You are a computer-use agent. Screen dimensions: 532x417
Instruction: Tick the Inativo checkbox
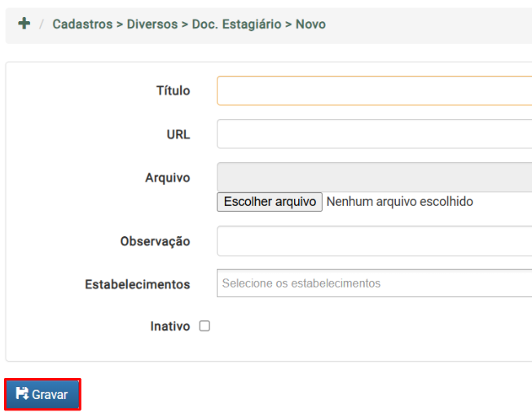point(204,326)
